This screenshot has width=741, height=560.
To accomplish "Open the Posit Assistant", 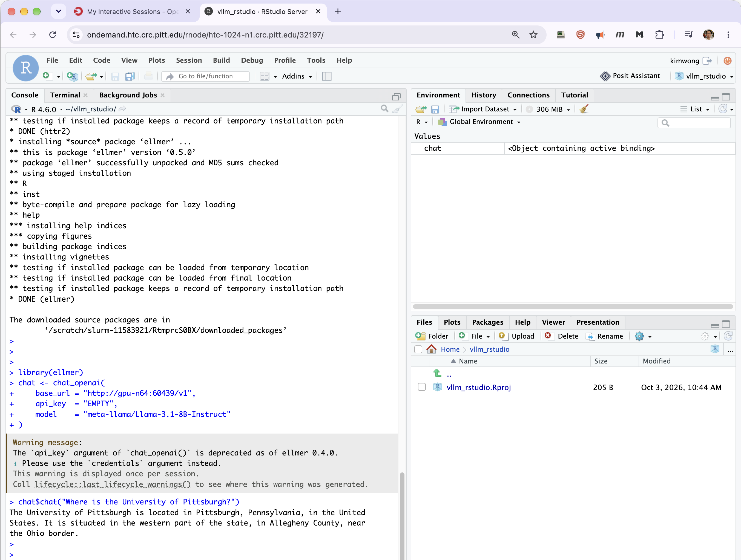I will tap(630, 76).
